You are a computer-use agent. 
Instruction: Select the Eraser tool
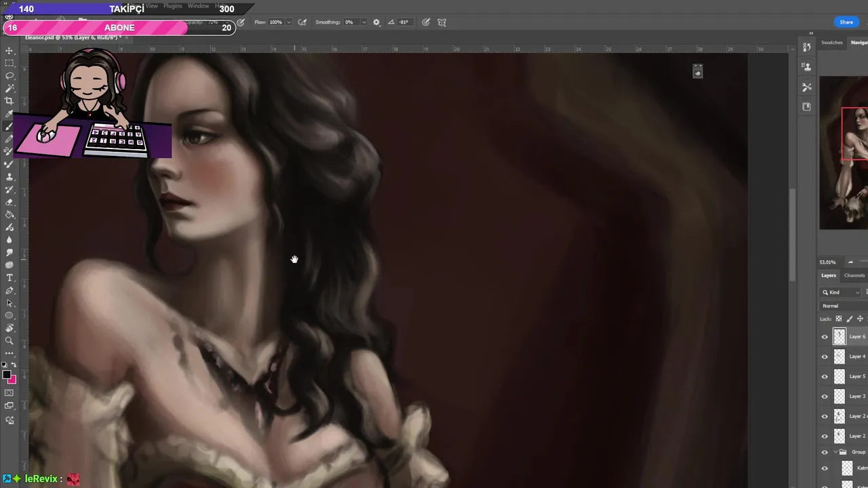tap(9, 202)
